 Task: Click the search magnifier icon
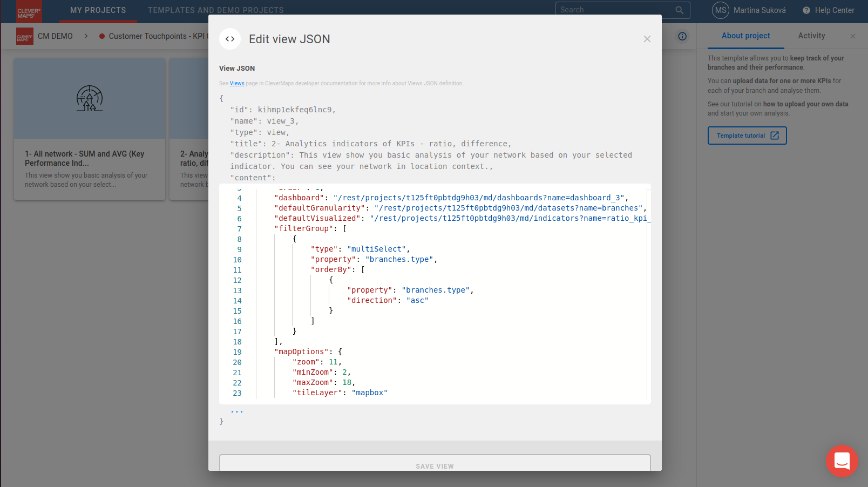(x=679, y=10)
